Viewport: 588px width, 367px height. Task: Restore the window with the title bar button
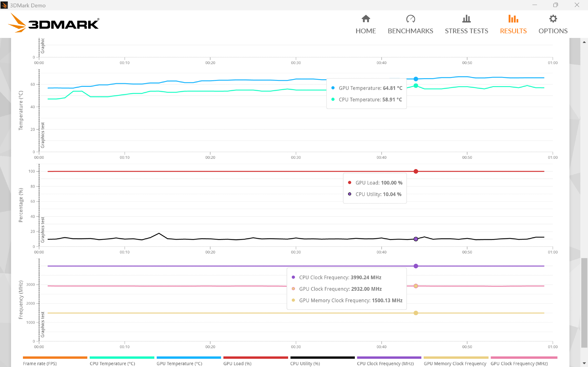point(555,5)
